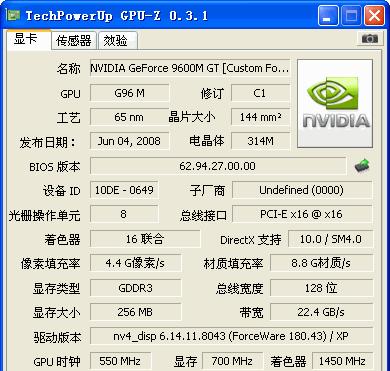390x371 pixels.
Task: Click the pixel fillrate 4.4 G像素/s
Action: [135, 263]
